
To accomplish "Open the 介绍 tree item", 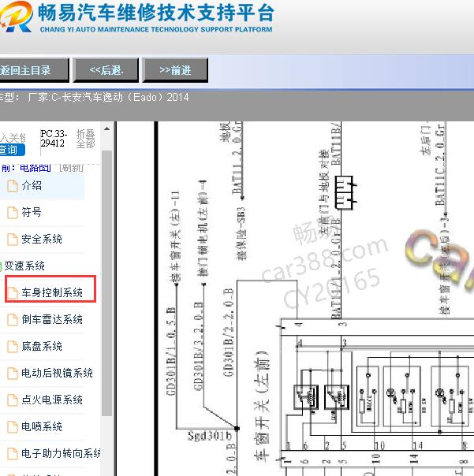I will (32, 185).
